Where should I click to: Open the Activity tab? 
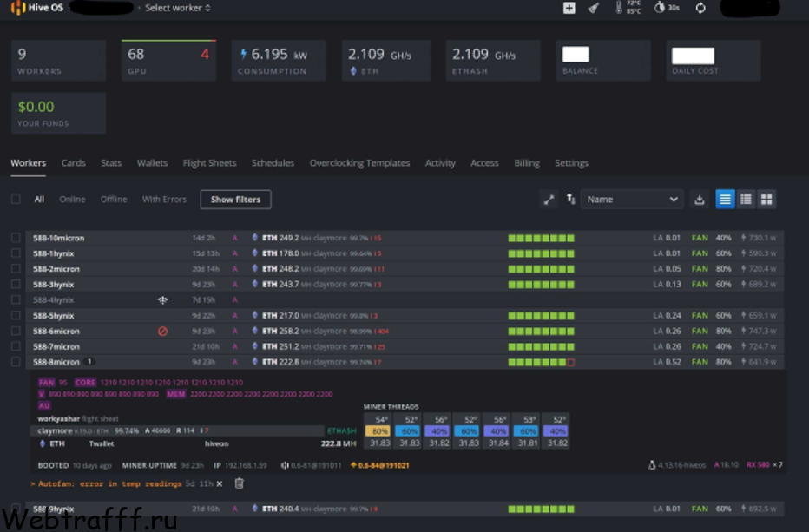440,163
